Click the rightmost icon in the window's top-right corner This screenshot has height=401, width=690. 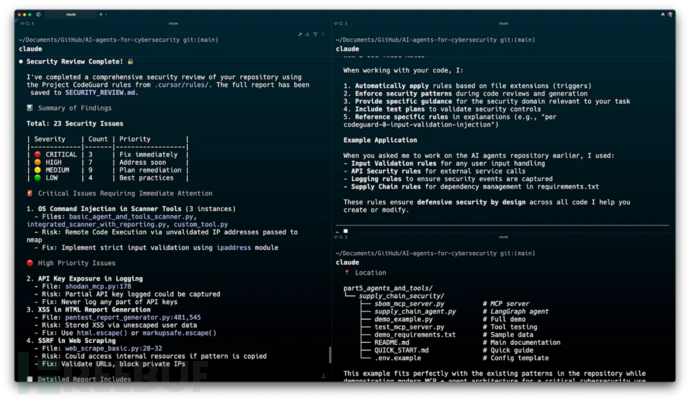pos(670,15)
